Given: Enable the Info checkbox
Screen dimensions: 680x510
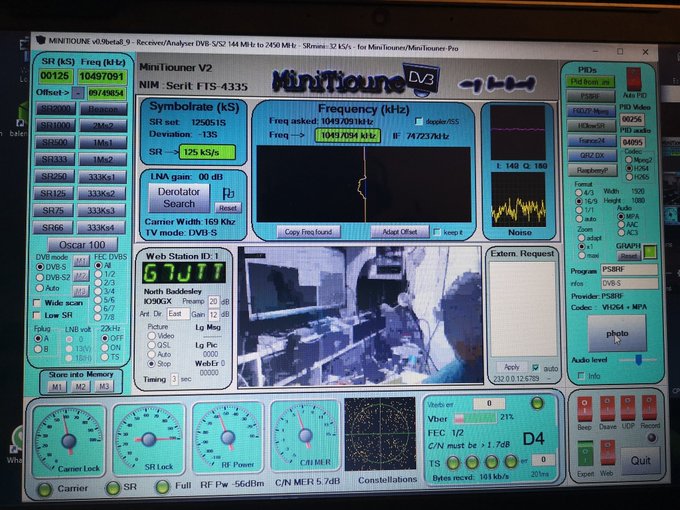Looking at the screenshot, I should 581,376.
